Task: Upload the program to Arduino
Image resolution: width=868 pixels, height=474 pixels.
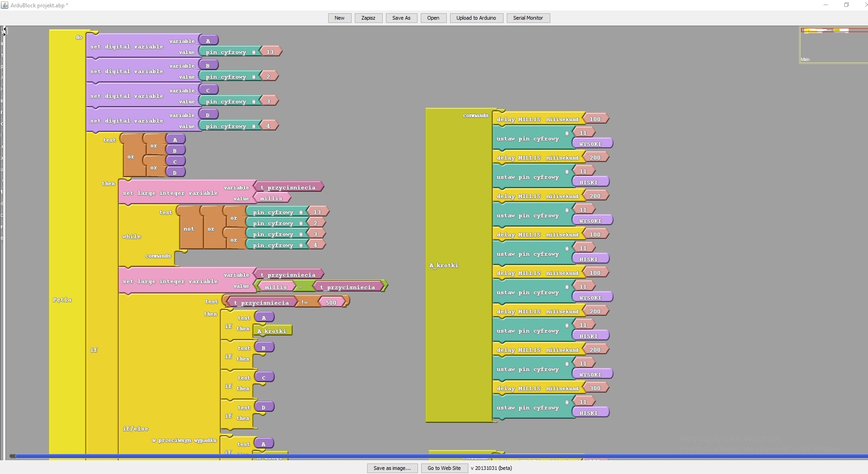Action: tap(476, 18)
